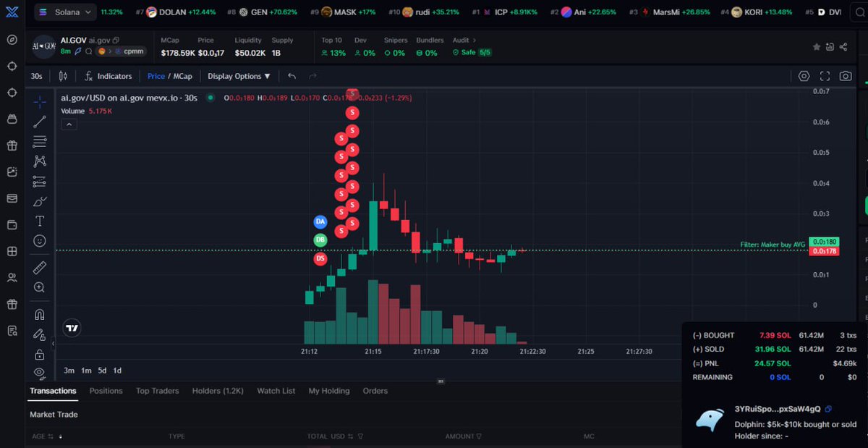Open the Solana network selector
Screen dimensions: 868x448
click(65, 12)
